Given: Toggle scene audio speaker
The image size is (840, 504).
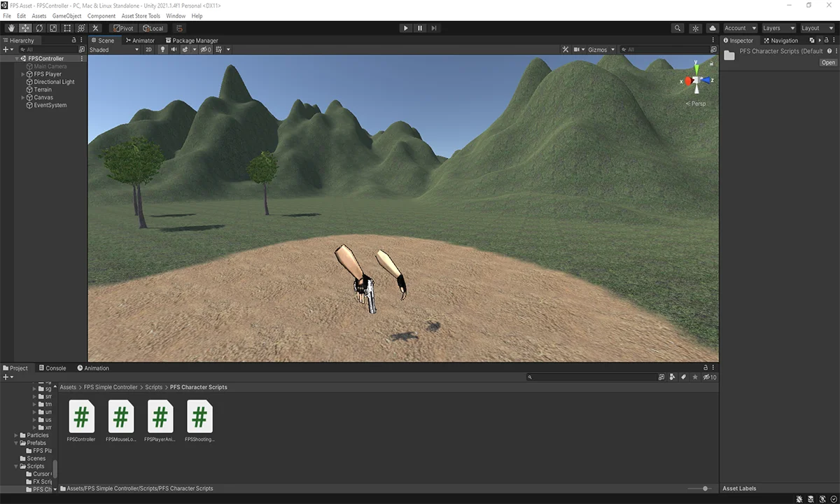Looking at the screenshot, I should (174, 50).
